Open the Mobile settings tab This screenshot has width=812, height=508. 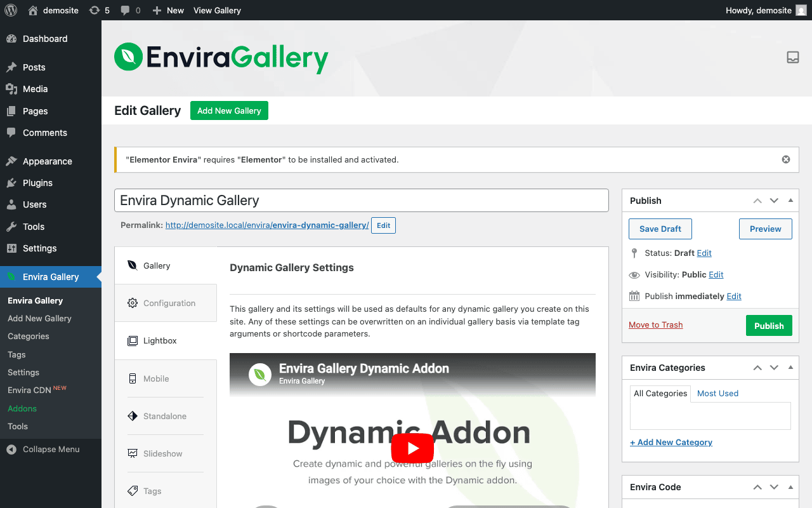click(157, 378)
